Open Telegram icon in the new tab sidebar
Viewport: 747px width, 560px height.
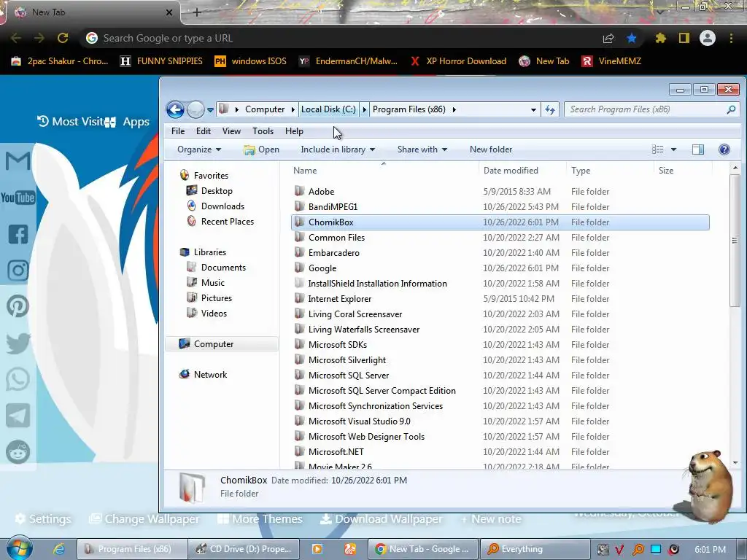click(x=18, y=416)
